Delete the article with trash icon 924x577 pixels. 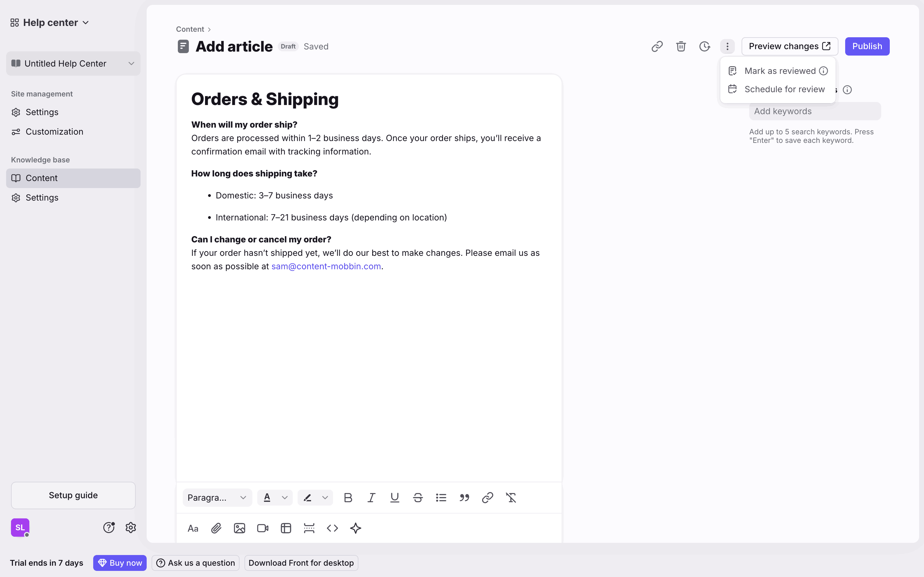(x=681, y=46)
